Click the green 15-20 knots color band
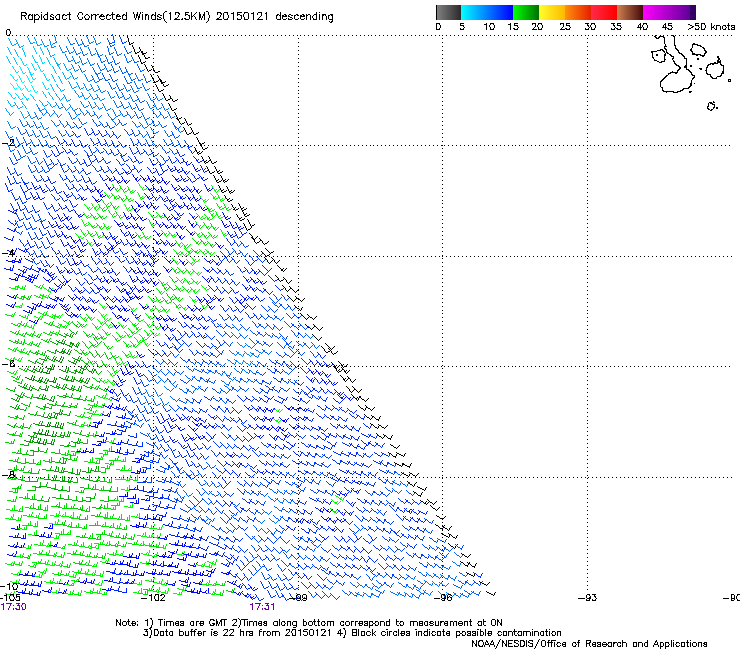The height and width of the screenshot is (650, 740). tap(526, 12)
